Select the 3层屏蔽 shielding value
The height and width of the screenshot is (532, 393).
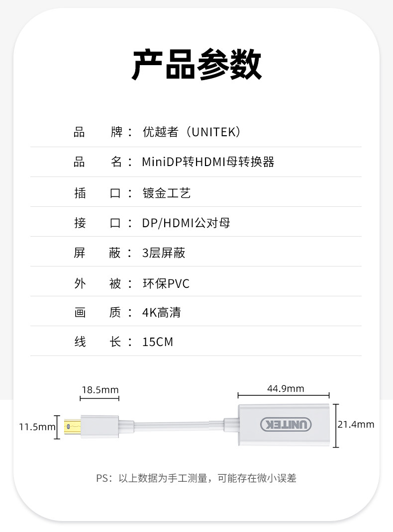pos(164,253)
